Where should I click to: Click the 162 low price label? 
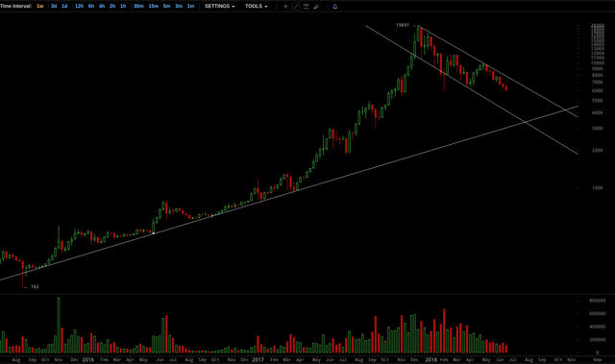[x=35, y=286]
